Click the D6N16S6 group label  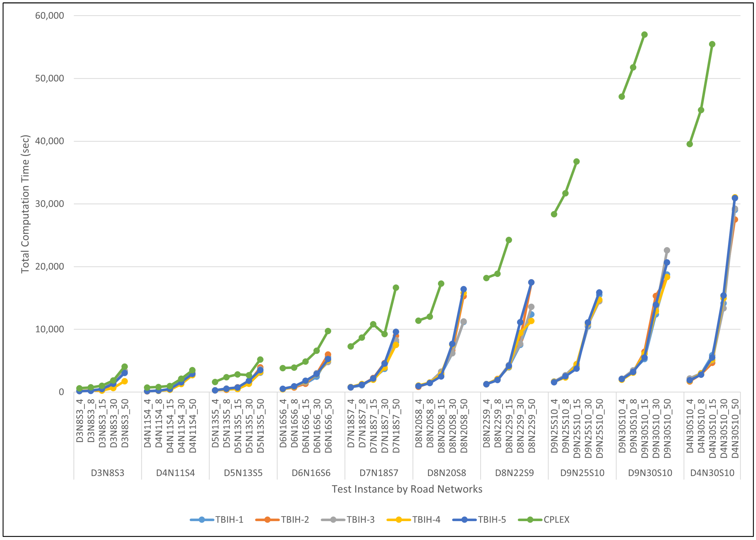point(311,473)
